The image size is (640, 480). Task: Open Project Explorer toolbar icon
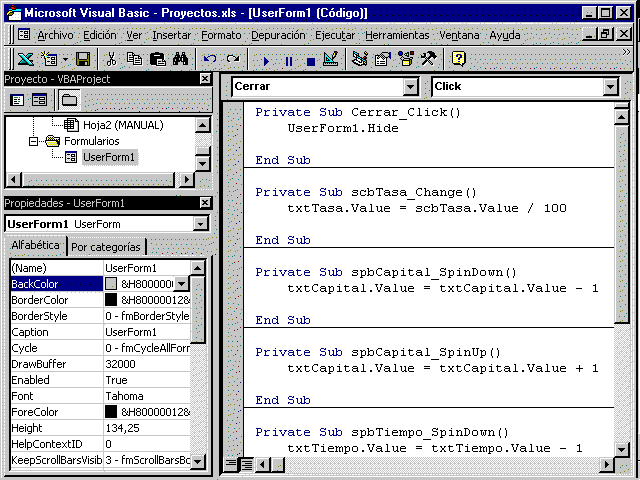pos(360,59)
